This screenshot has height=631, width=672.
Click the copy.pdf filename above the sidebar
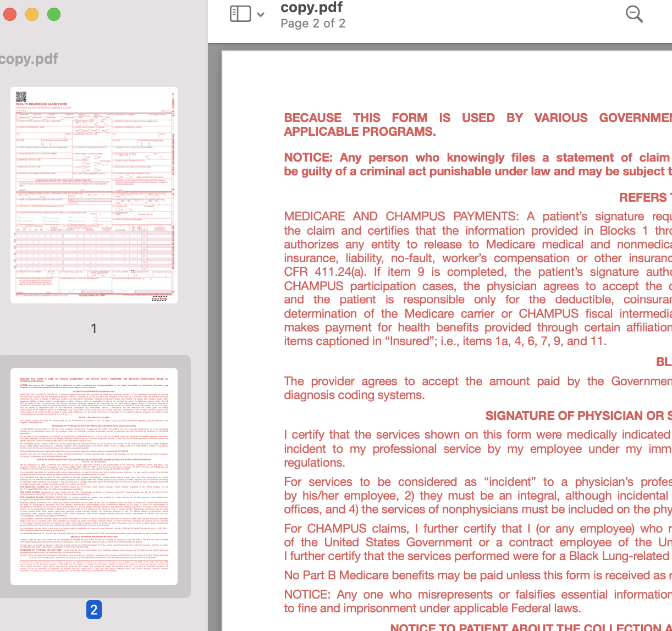pos(29,58)
